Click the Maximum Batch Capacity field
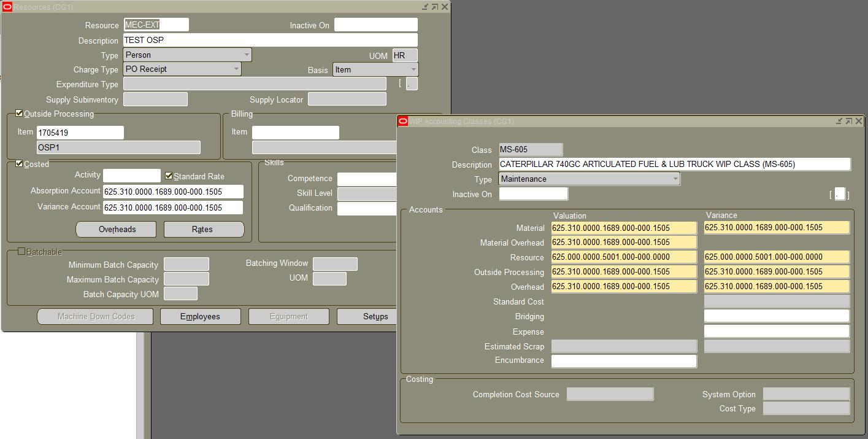This screenshot has height=439, width=868. (186, 279)
